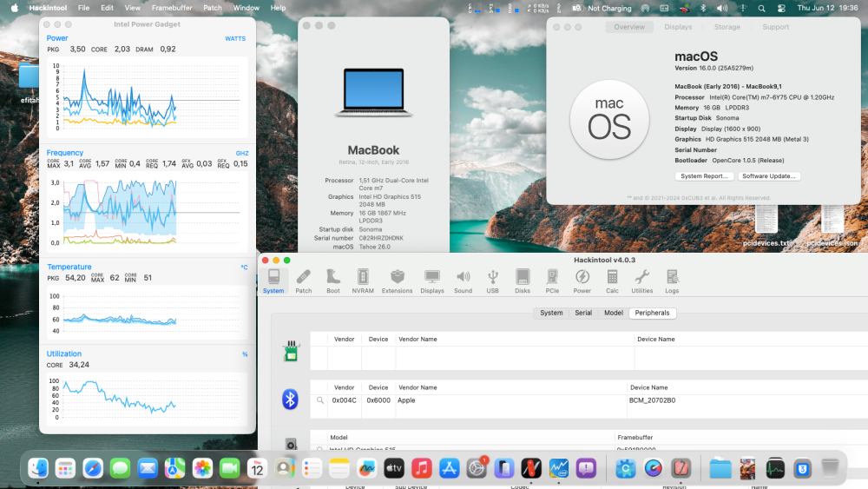Open Notes from the Dock
This screenshot has height=489, width=868.
click(339, 468)
